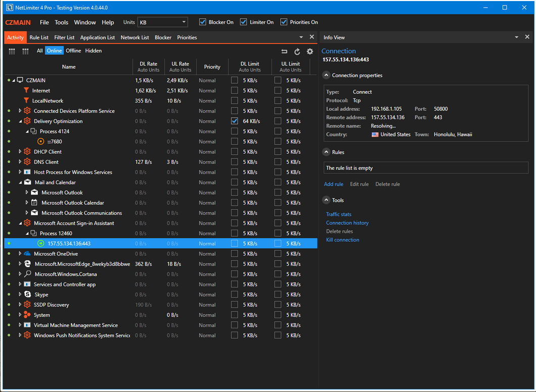
Task: Click the Virtual Machine Management Service icon
Action: coord(27,325)
